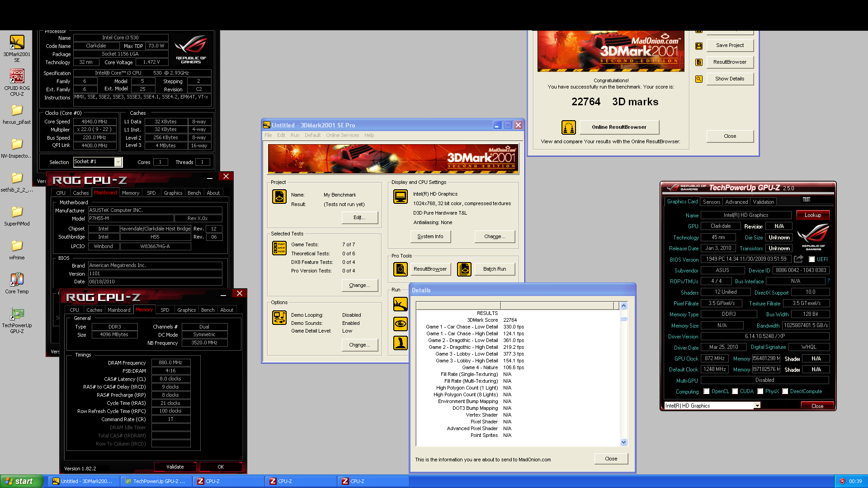Click the Project document icon in 3DMark

pyautogui.click(x=279, y=197)
